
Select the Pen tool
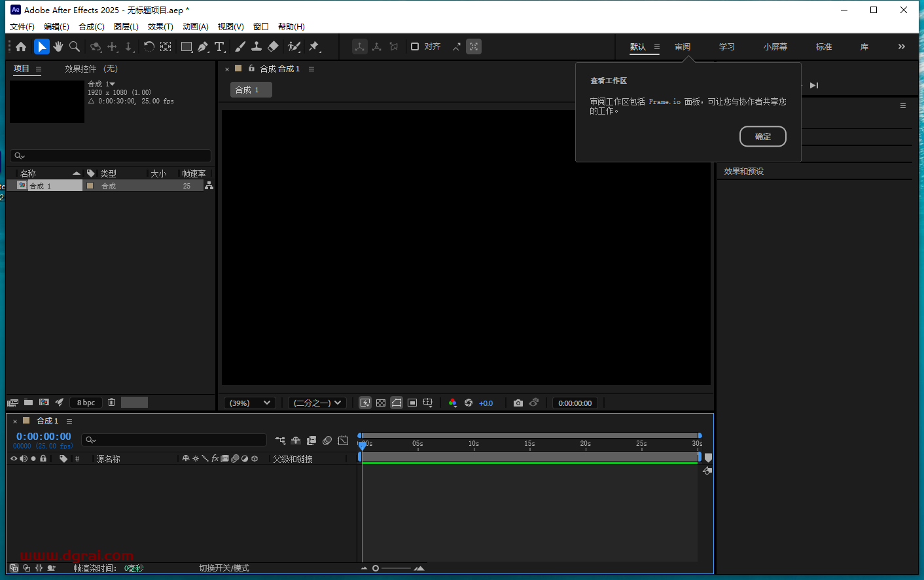tap(203, 46)
